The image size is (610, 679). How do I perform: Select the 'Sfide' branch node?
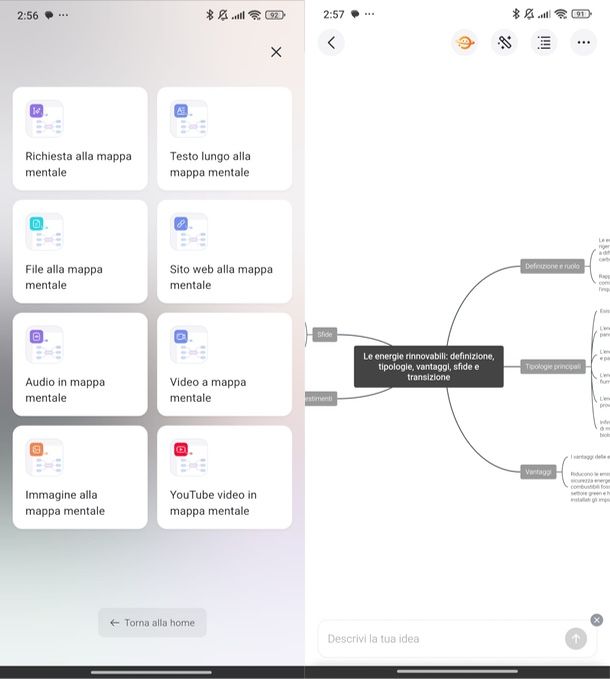click(x=325, y=334)
